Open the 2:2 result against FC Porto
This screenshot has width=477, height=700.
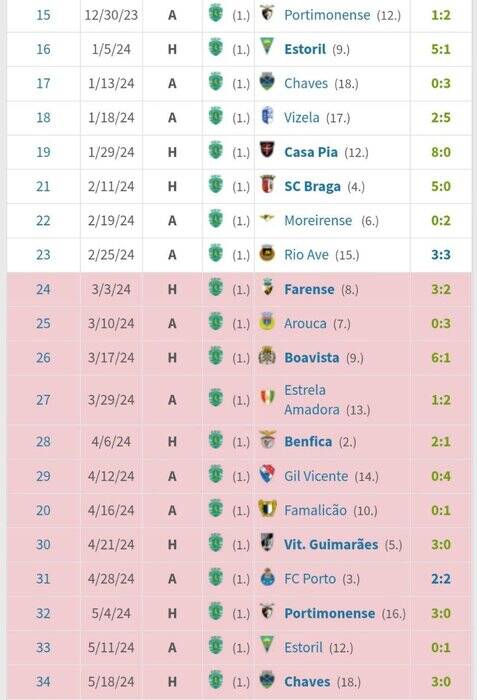(441, 579)
